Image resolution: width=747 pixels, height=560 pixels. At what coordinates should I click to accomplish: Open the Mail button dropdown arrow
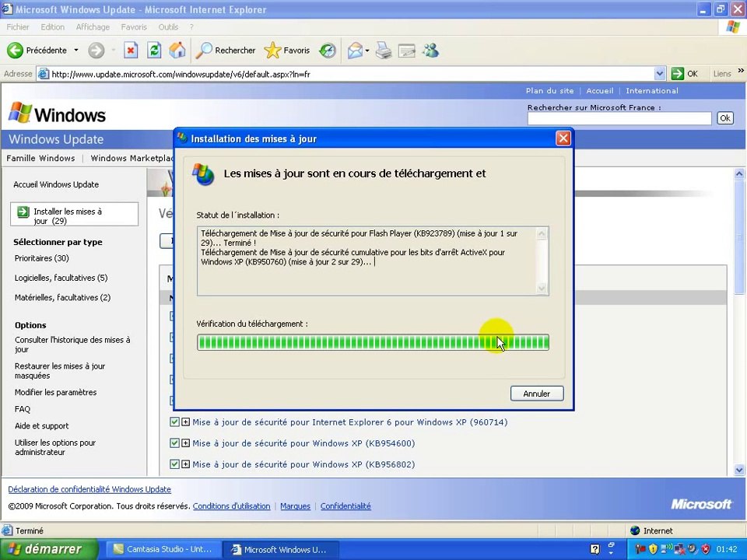[367, 50]
